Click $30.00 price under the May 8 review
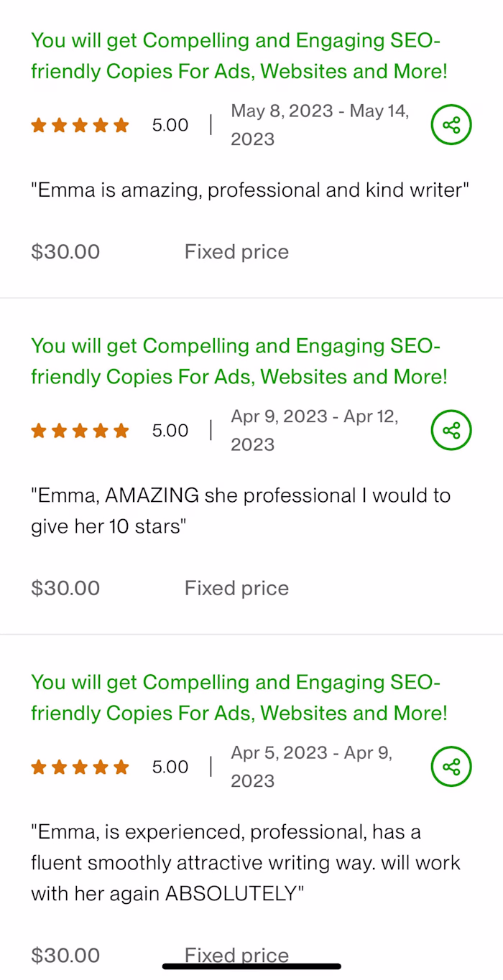The width and height of the screenshot is (503, 980). 65,252
